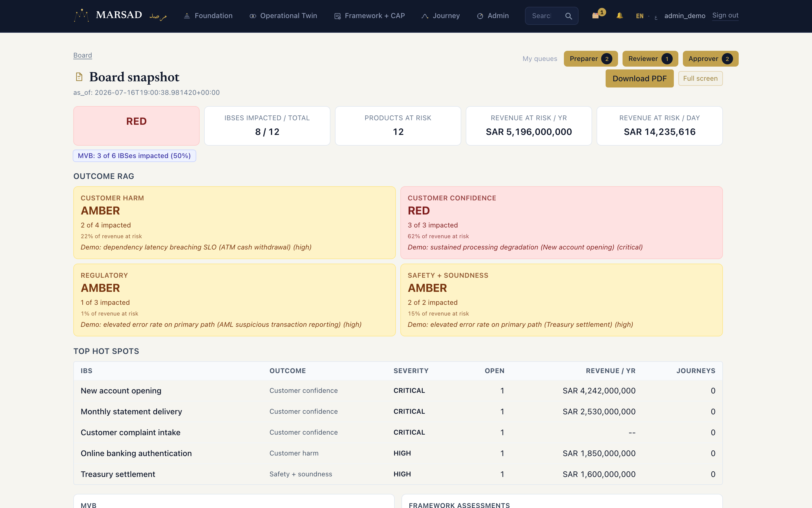Click the Admin nav icon
This screenshot has height=508, width=812.
[x=480, y=16]
